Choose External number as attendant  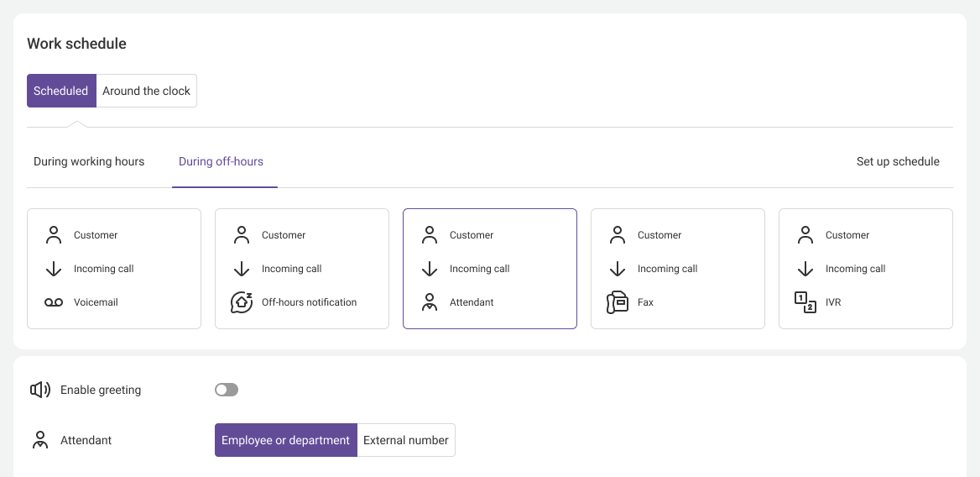(x=406, y=440)
